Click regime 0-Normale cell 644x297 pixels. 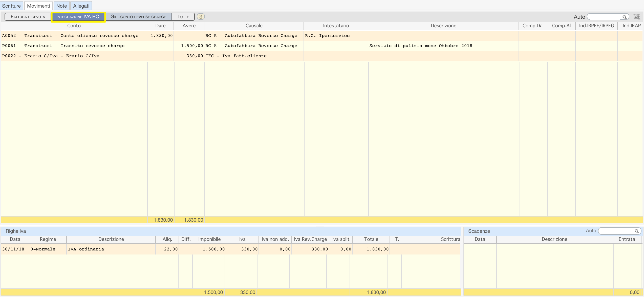point(43,249)
